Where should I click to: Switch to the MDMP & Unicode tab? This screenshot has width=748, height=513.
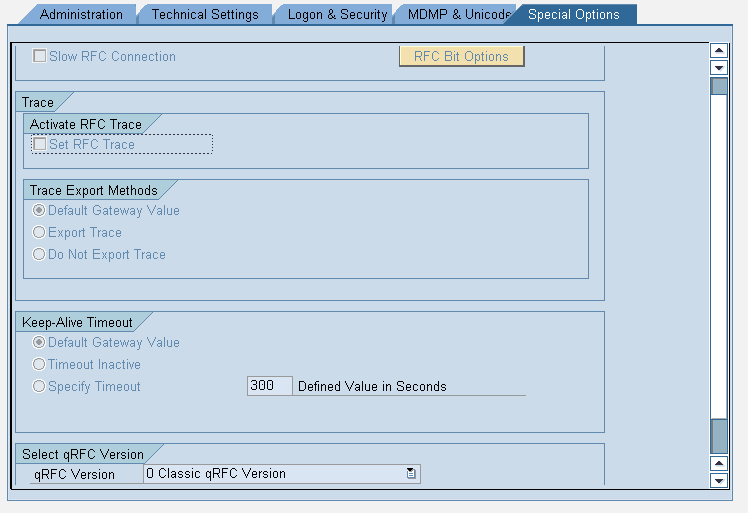point(457,15)
